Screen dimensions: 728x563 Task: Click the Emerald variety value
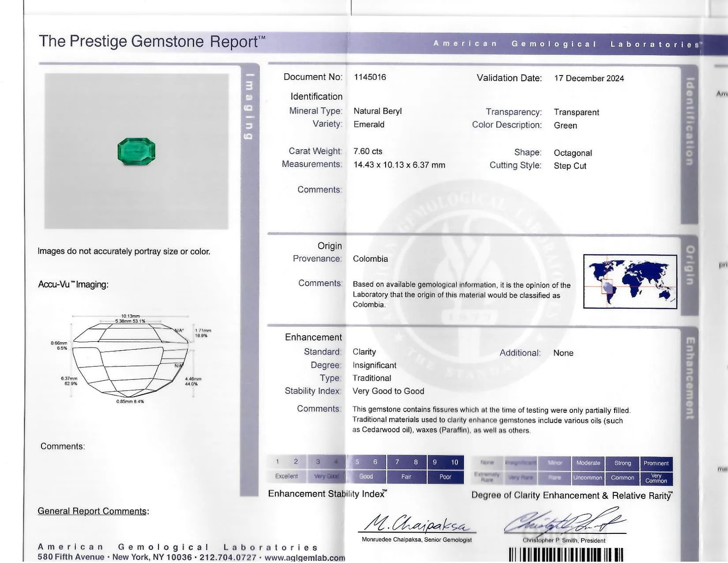(x=369, y=125)
